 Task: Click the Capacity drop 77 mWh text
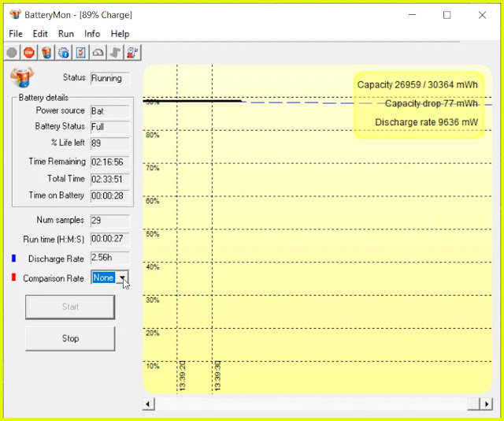pyautogui.click(x=431, y=103)
